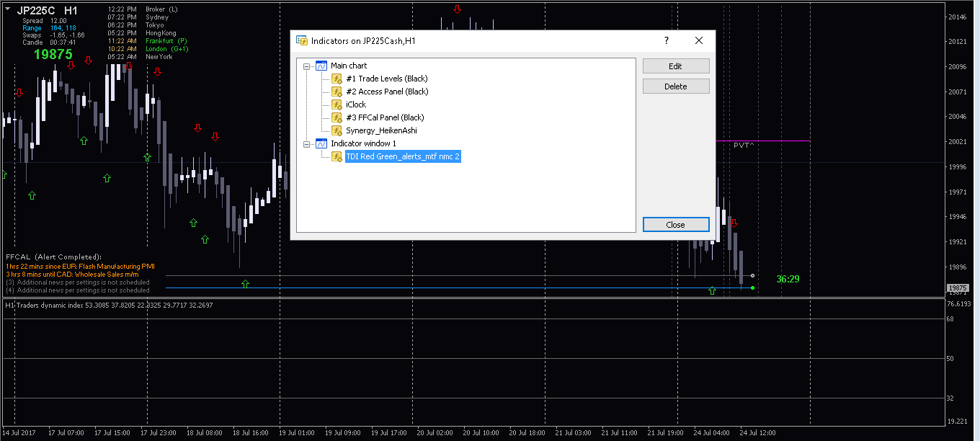Select Synergy_HeikenAshi in the indicator list
Screen dimensions: 980x441
381,130
